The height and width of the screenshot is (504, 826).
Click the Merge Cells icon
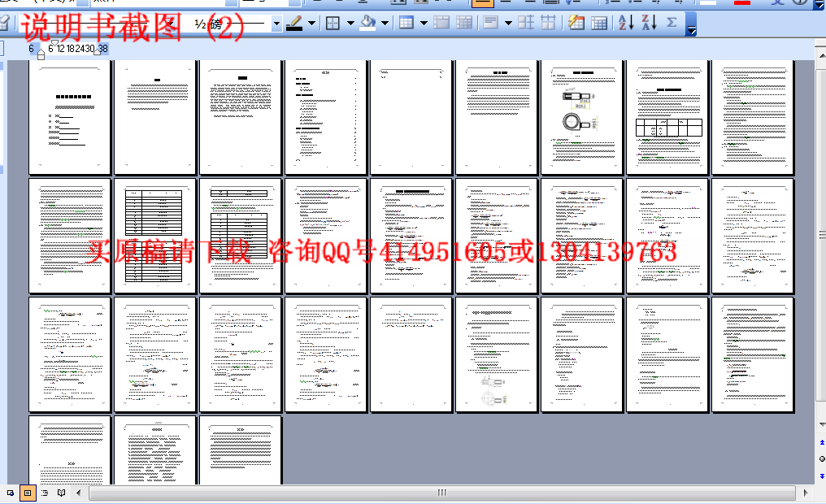click(441, 24)
